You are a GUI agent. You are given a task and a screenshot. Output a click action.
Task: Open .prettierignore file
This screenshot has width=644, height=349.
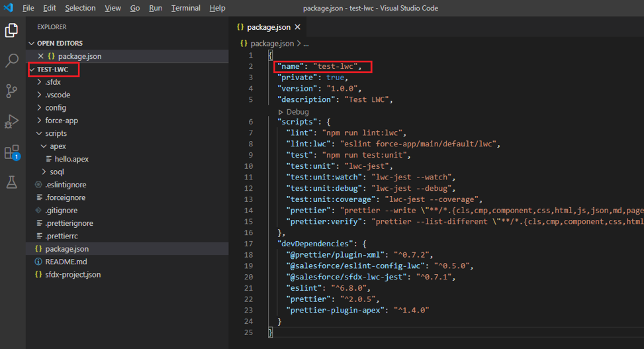[69, 223]
